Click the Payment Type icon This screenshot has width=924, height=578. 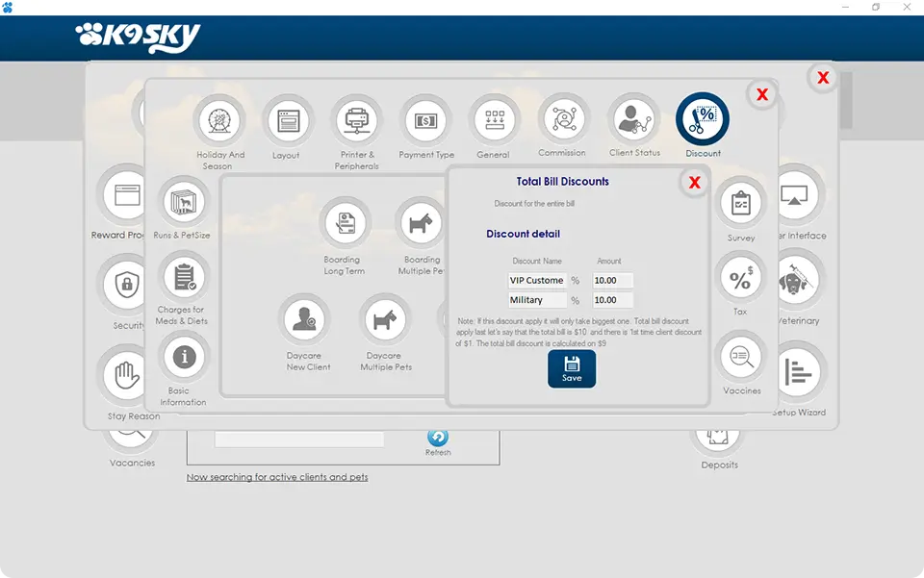(426, 121)
